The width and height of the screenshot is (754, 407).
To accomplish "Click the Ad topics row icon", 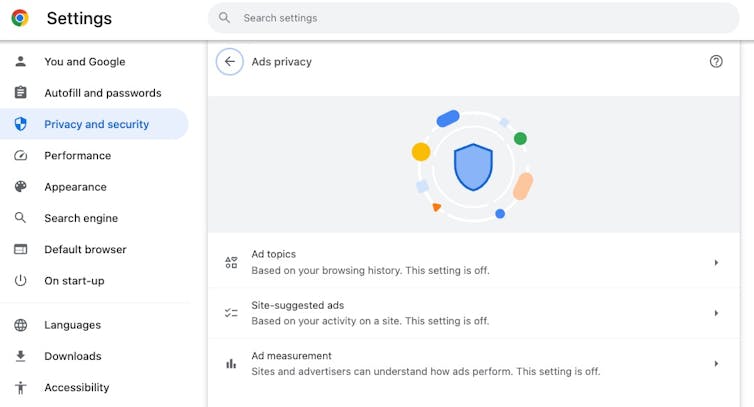I will [x=231, y=262].
